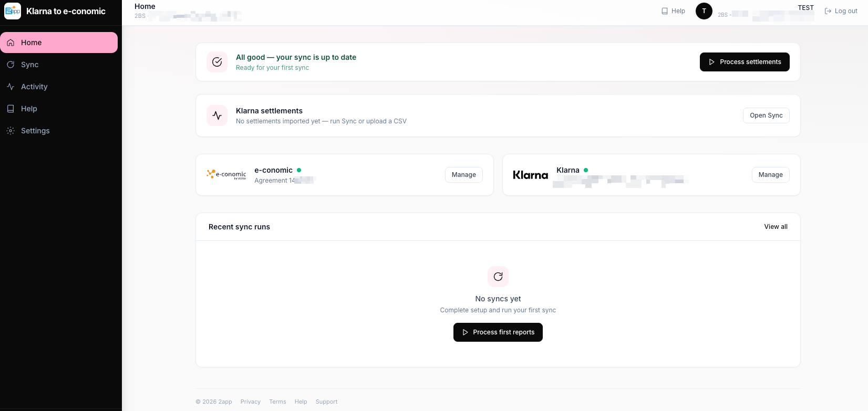Open Sync in the sidebar
Viewport: 868px width, 411px height.
[x=59, y=65]
